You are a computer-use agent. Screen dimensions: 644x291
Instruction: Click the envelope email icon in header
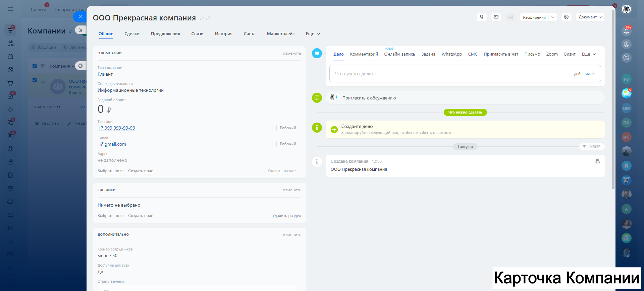(496, 17)
